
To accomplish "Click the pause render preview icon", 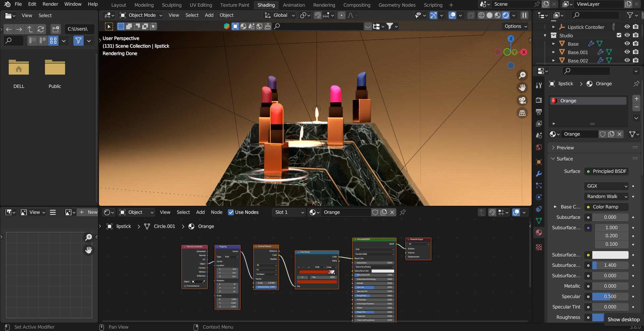I will pos(524,15).
